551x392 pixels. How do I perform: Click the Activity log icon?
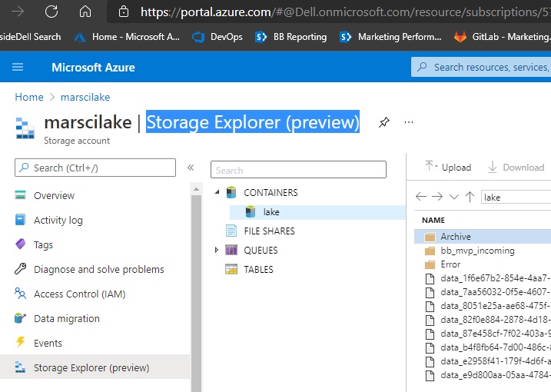click(x=21, y=219)
